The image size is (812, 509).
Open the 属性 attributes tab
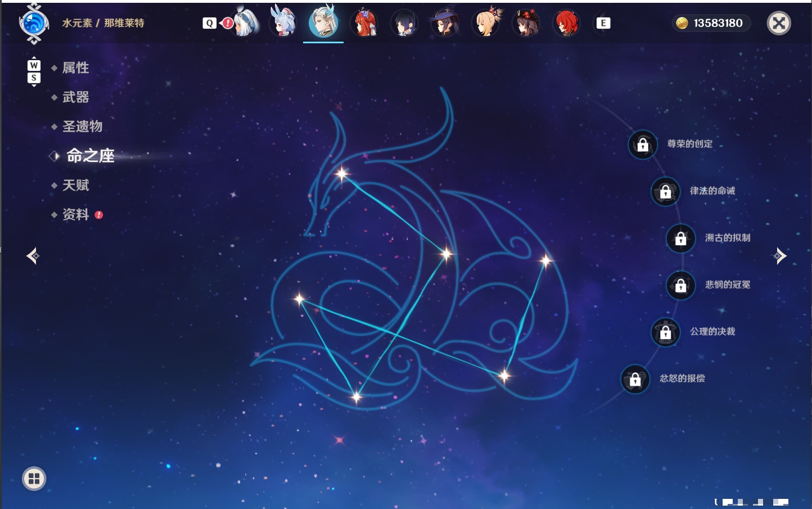point(75,68)
